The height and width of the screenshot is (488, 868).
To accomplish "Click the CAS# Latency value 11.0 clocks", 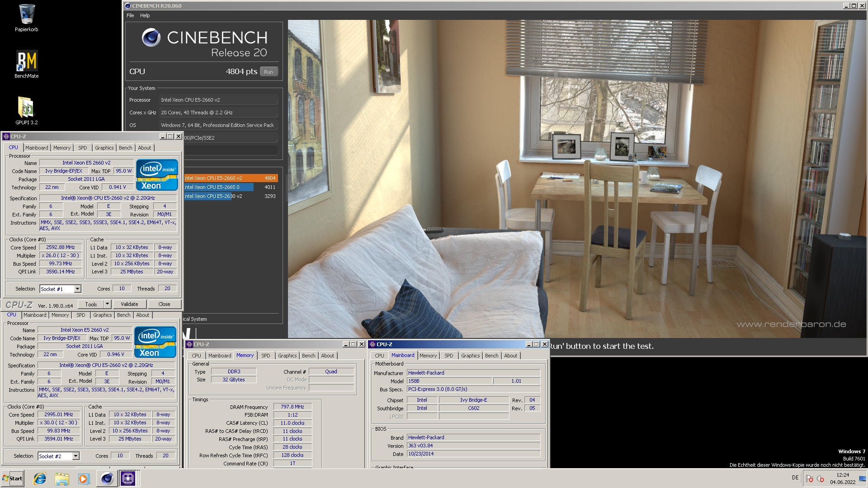I will coord(292,423).
